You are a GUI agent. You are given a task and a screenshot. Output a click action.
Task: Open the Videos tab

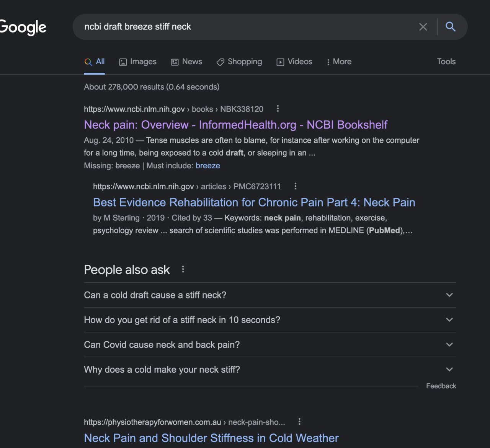294,62
